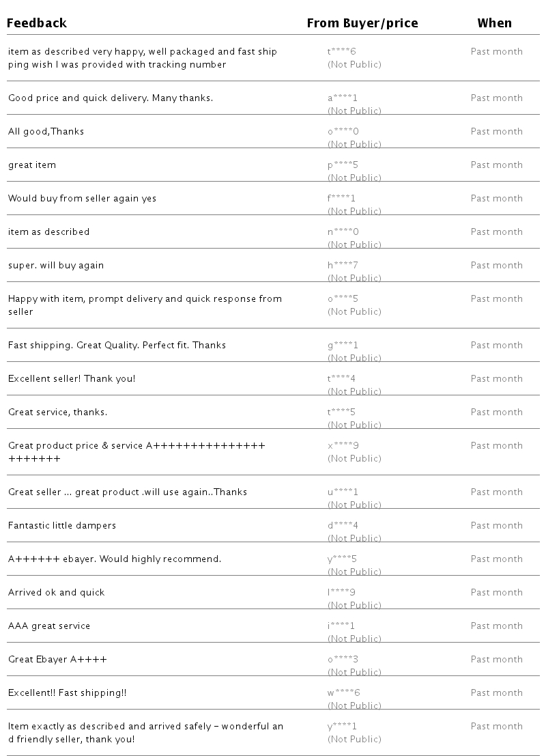The image size is (546, 756).
Task: Click "super. will buy again" comment
Action: pyautogui.click(x=56, y=266)
